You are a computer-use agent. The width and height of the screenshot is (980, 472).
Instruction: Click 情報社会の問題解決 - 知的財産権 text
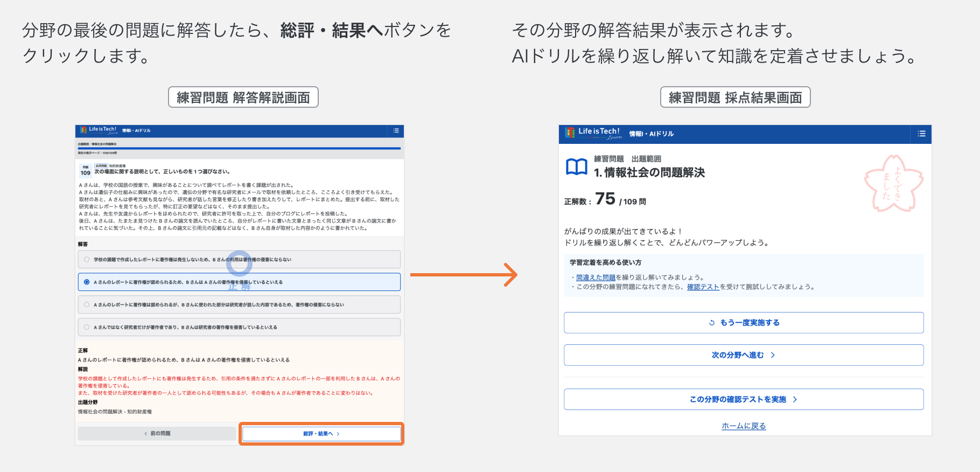115,412
